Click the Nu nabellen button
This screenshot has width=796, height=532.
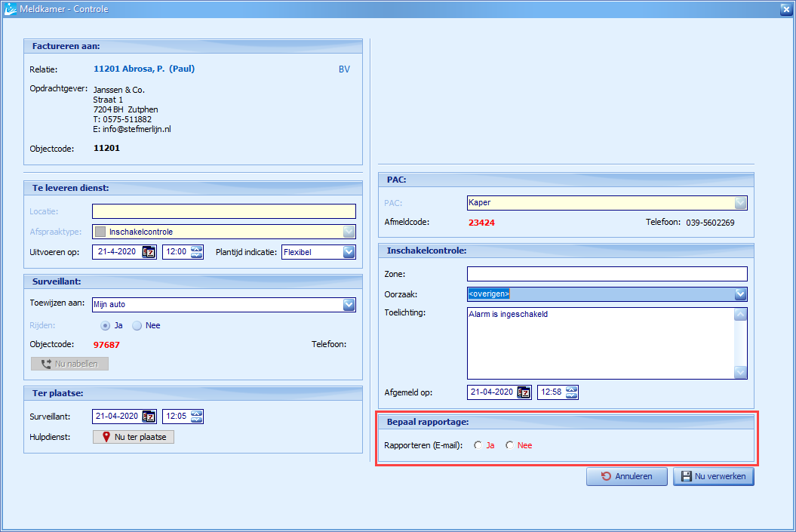[x=69, y=364]
